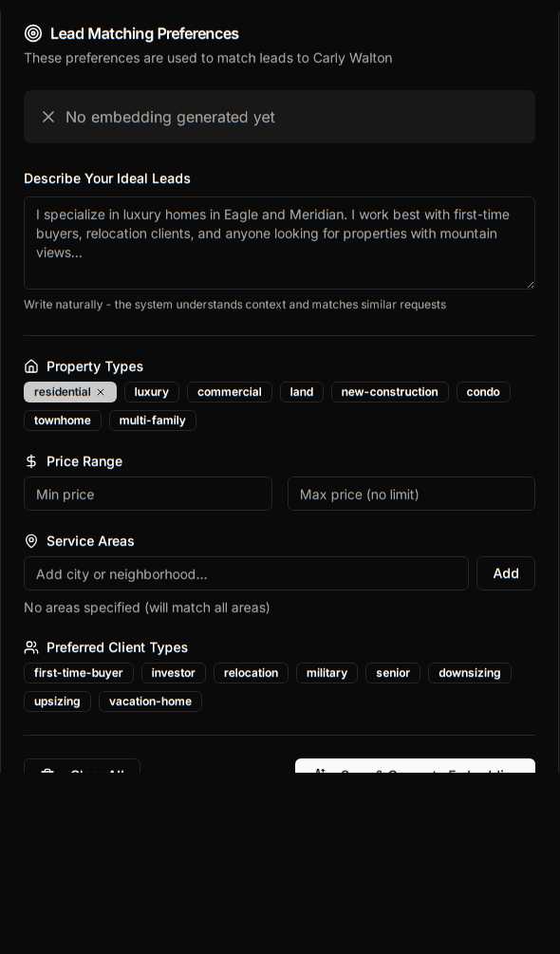
Task: Toggle the investor client type
Action: coord(174,673)
